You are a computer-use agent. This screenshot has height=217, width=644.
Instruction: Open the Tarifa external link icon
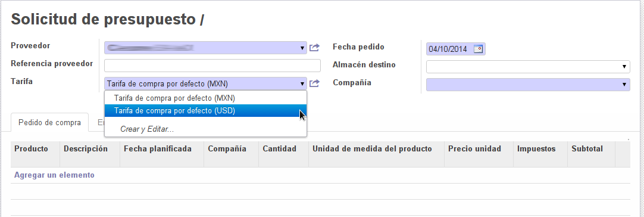[x=314, y=83]
